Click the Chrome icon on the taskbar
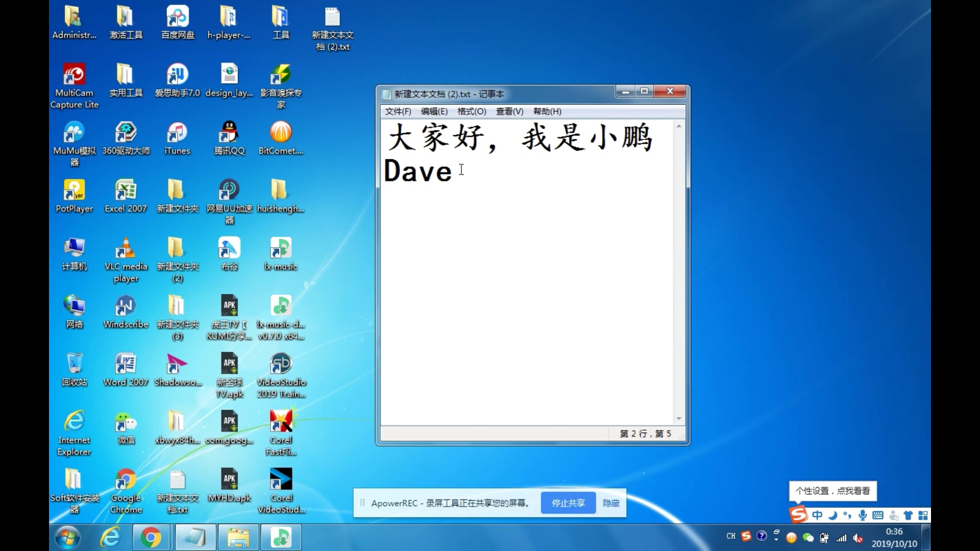This screenshot has height=551, width=980. pos(151,537)
